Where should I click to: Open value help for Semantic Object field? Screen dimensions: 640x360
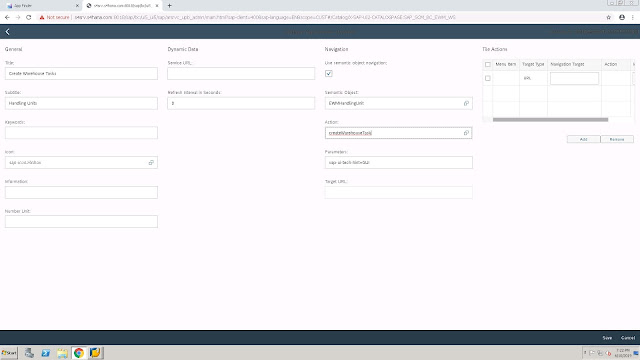pos(466,103)
